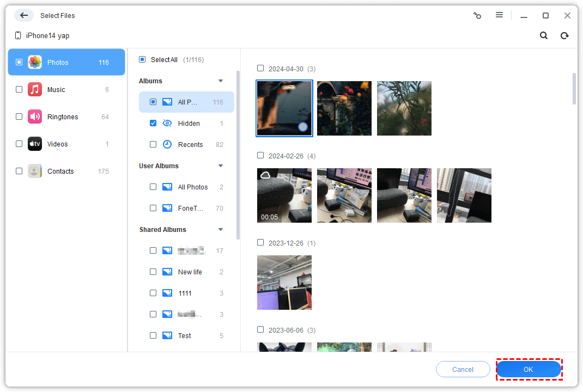Check the Ringtones checkbox
583x392 pixels.
[x=19, y=117]
